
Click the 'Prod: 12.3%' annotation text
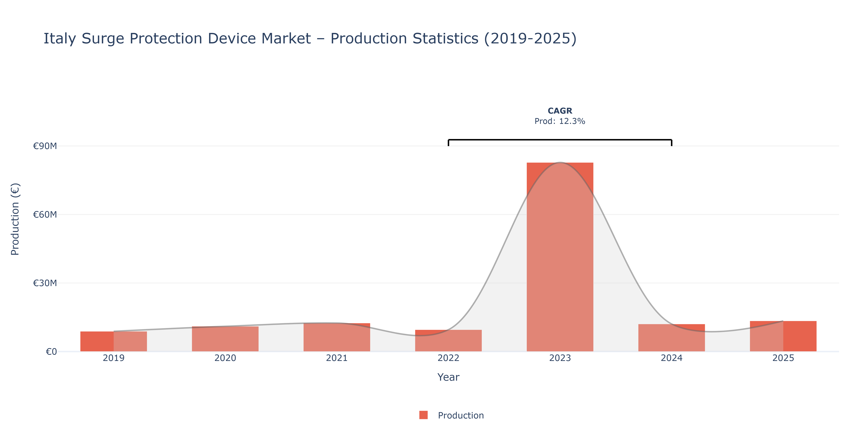[x=560, y=121]
